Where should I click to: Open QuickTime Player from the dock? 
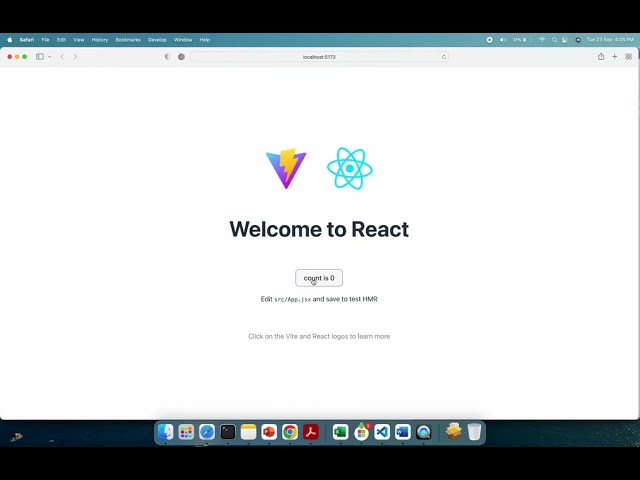(424, 432)
